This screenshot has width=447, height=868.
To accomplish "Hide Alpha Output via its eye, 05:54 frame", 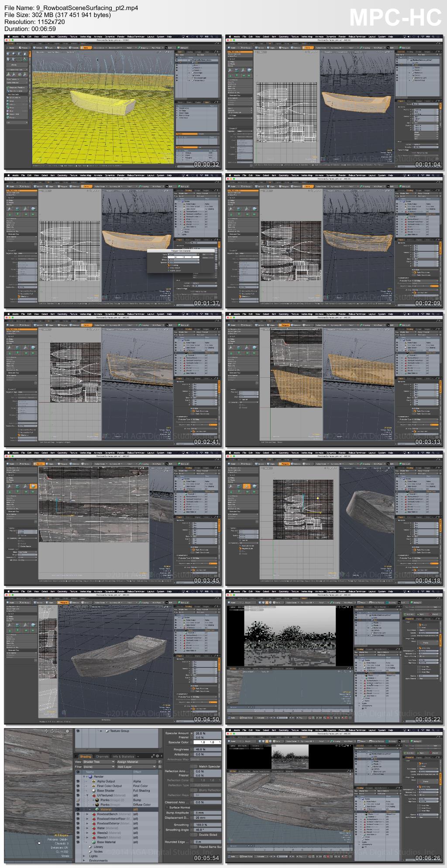I will tap(78, 781).
